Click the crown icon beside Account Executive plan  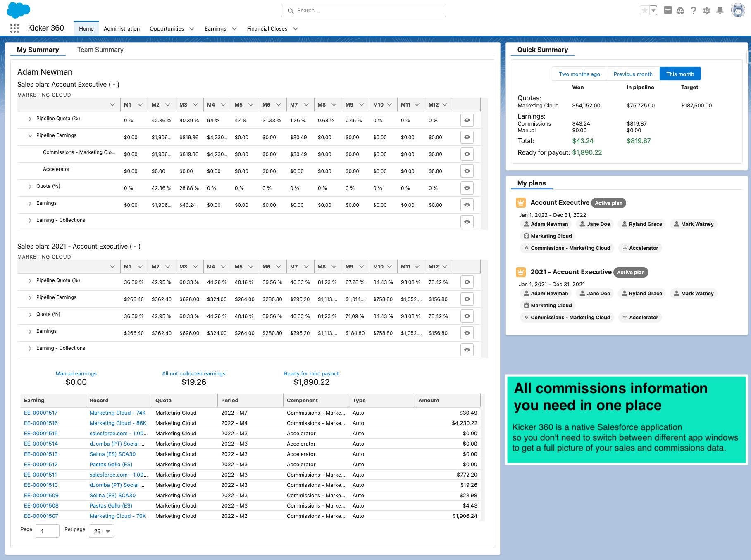[521, 203]
